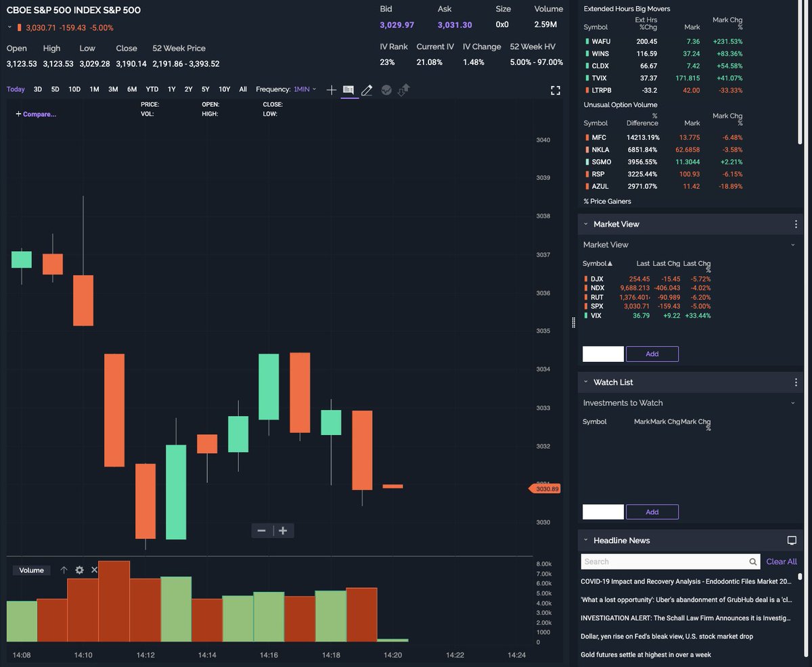Switch chart to YTD range
Image resolution: width=812 pixels, height=667 pixels.
tap(152, 89)
